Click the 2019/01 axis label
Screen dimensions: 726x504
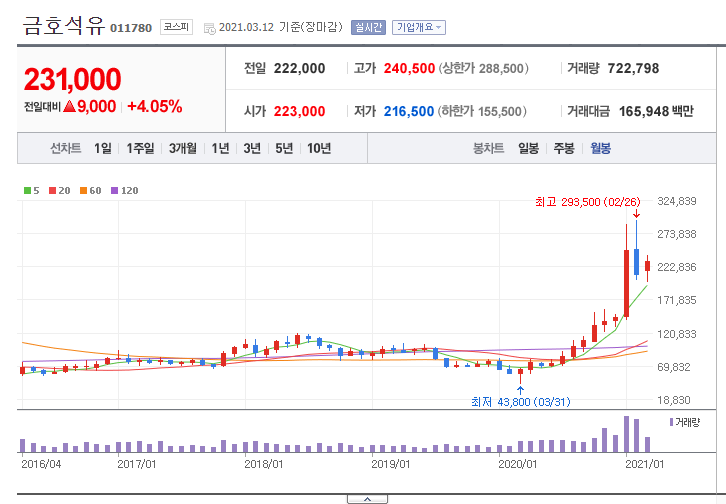coord(390,464)
